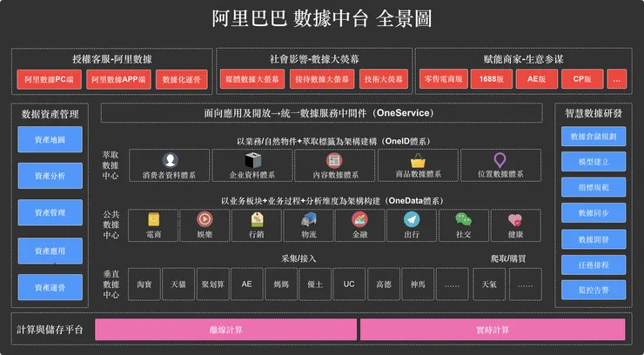Click the red play button 娛樂 icon

(205, 219)
